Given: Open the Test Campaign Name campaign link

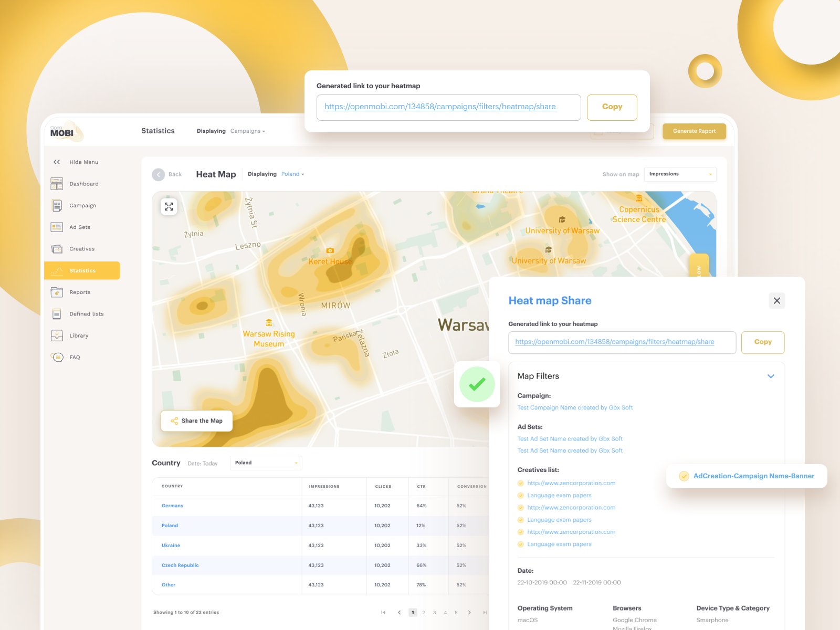Looking at the screenshot, I should (575, 408).
